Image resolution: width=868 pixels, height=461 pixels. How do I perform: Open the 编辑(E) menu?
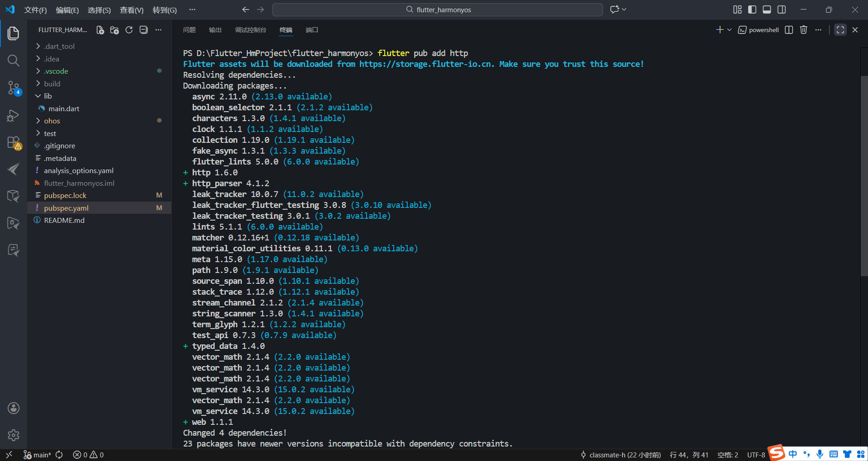(x=67, y=10)
